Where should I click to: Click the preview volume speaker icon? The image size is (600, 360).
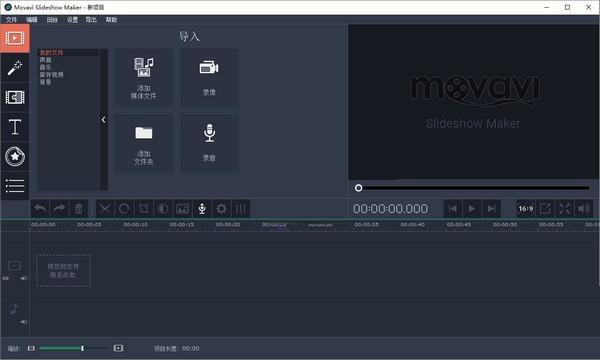584,209
